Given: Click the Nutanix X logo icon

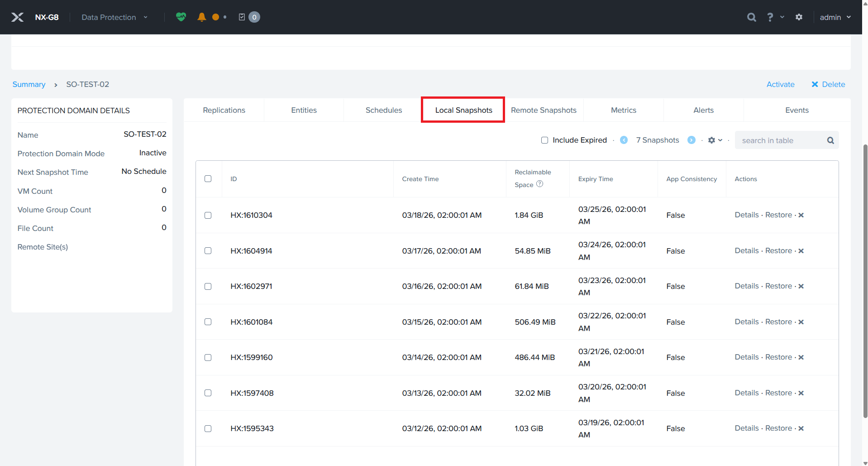Looking at the screenshot, I should 17,17.
